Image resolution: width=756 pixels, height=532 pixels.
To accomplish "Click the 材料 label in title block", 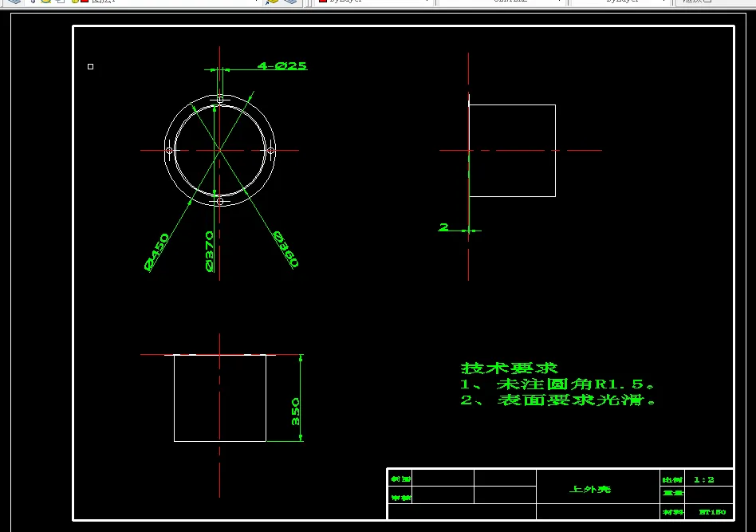I will click(x=672, y=512).
